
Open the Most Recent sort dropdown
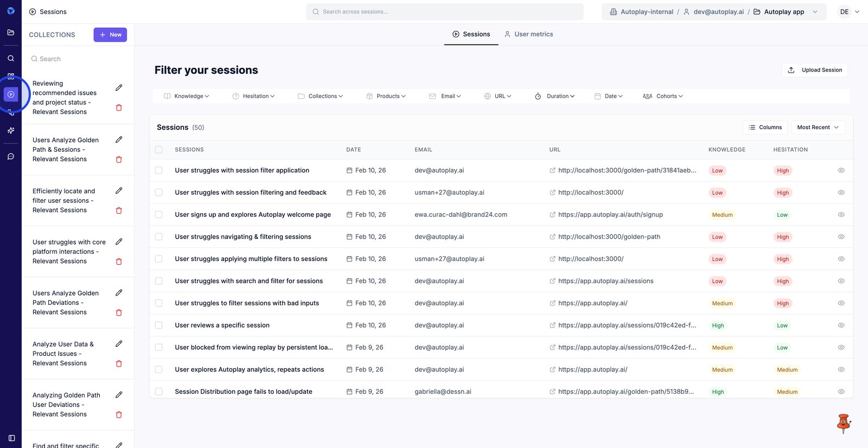(818, 127)
